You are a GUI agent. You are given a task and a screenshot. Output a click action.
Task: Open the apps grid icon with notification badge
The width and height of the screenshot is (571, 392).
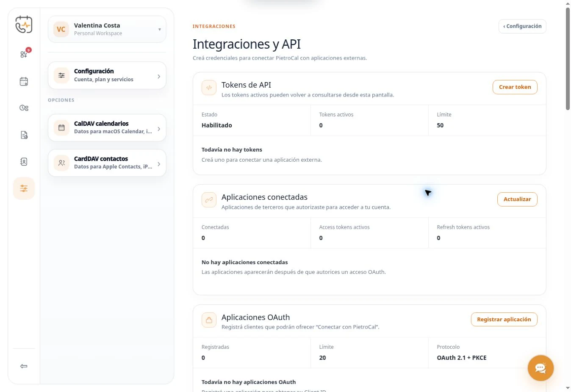[24, 54]
